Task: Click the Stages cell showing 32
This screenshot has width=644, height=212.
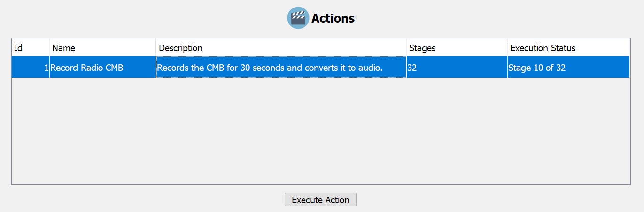Action: click(x=457, y=68)
